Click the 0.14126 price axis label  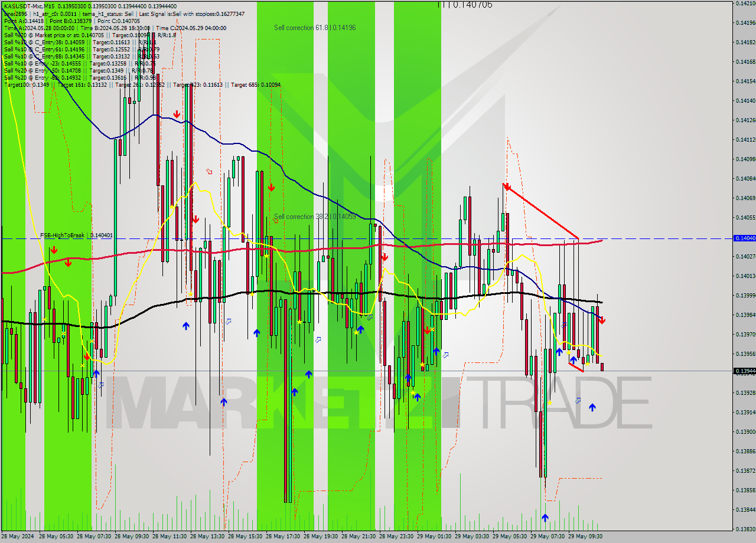[x=745, y=120]
